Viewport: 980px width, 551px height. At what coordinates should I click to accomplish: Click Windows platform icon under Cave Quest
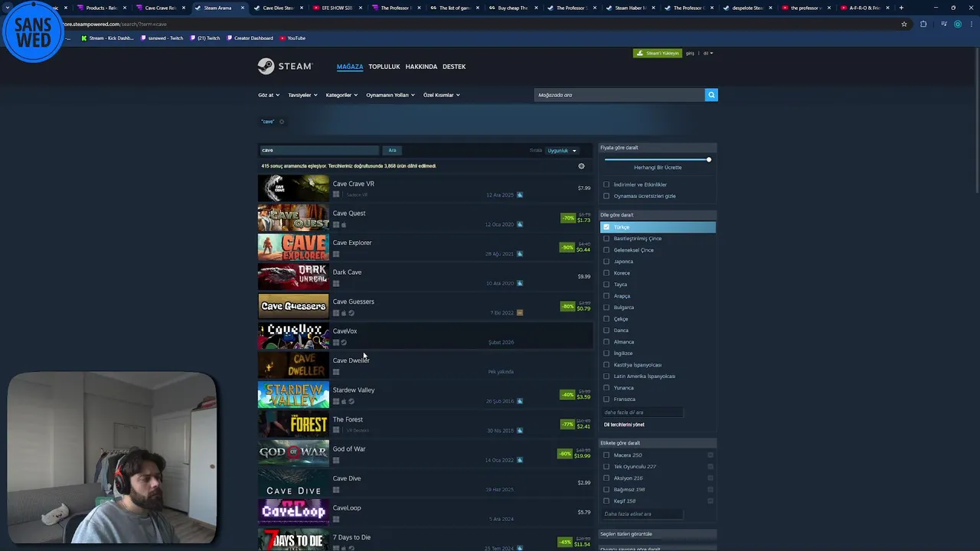336,225
